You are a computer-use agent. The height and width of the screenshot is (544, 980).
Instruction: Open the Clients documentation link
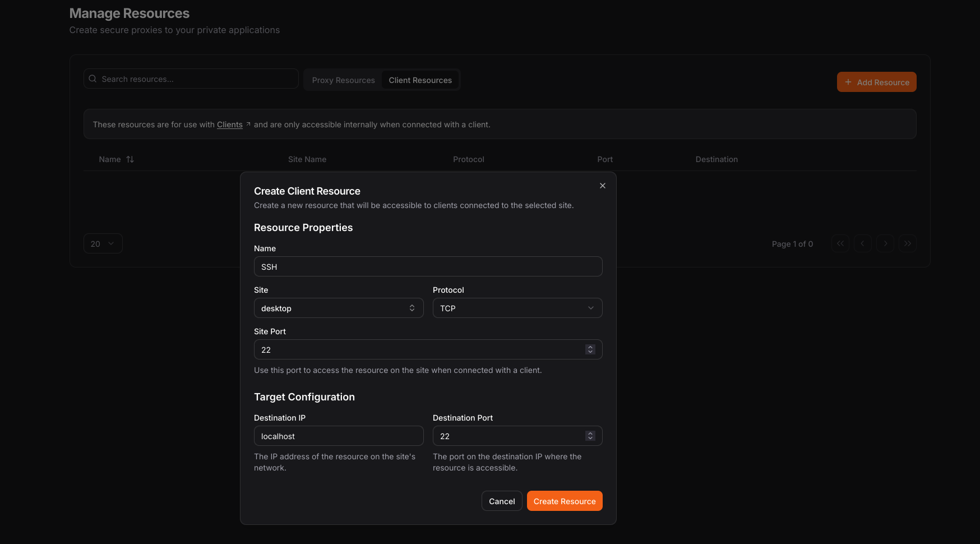[229, 125]
